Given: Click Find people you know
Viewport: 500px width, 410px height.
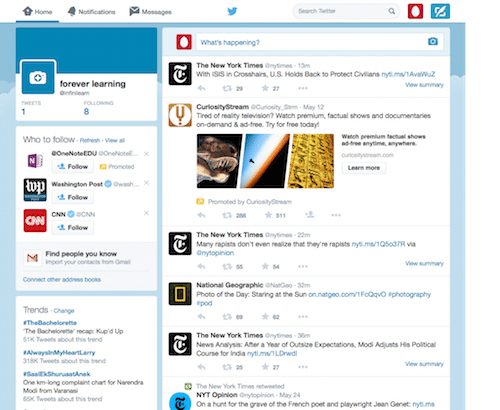Looking at the screenshot, I should [x=81, y=254].
